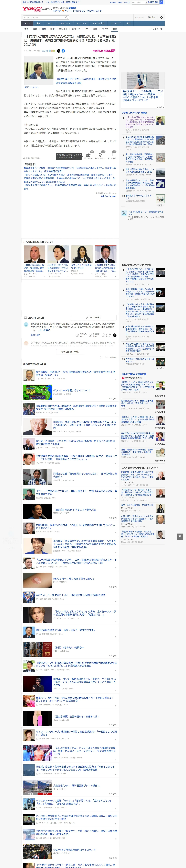Open comment count bubble showing 241
This screenshot has height=868, width=186.
[x=45, y=51]
